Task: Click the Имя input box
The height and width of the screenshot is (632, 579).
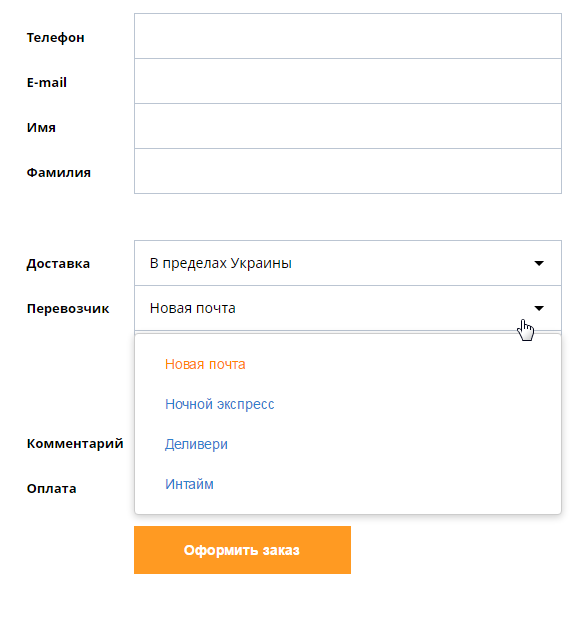Action: click(348, 126)
